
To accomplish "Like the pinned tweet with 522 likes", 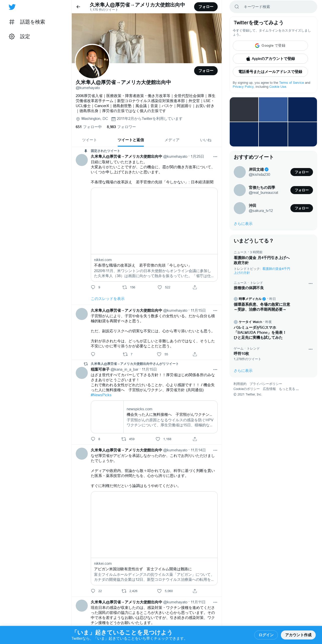I will (160, 287).
